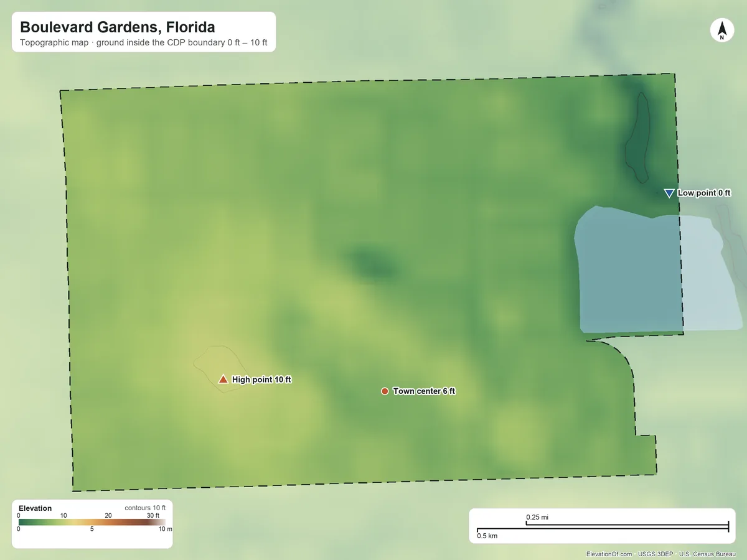Viewport: 747px width, 560px height.
Task: Click the '10 m' legend tick label
Action: click(x=166, y=530)
